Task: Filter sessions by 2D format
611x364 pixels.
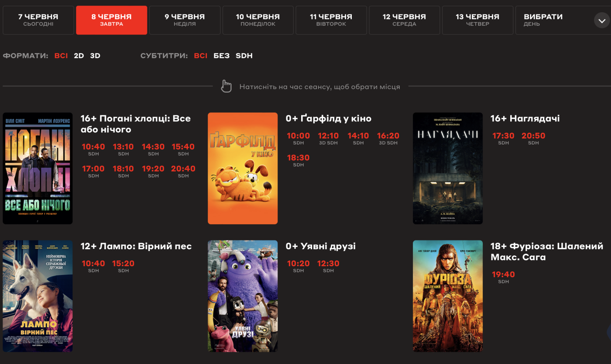Action: [x=79, y=56]
